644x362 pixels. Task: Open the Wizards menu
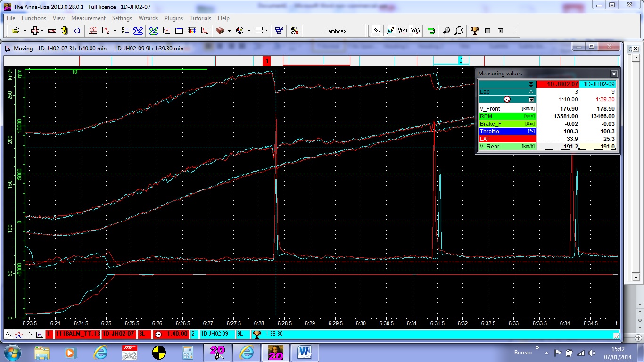click(x=148, y=18)
